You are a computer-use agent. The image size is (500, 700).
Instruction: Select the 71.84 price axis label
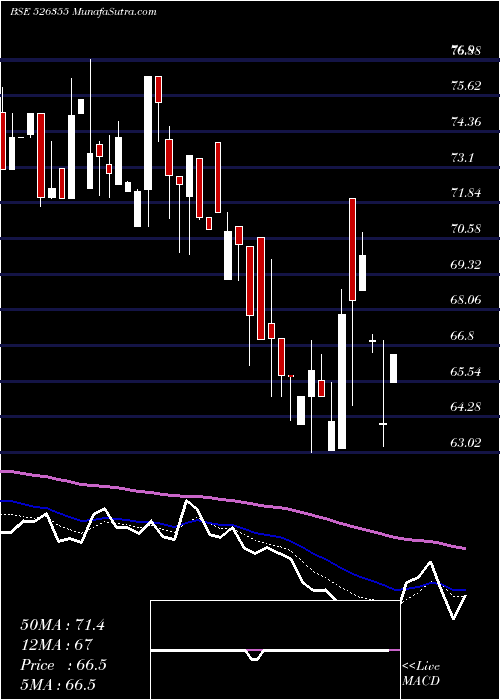(466, 193)
